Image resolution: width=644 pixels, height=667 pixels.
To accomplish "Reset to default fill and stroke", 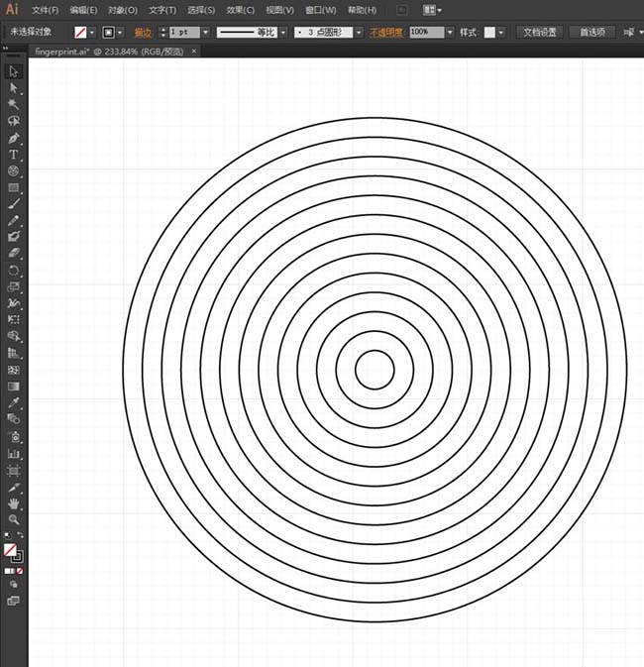I will [7, 536].
